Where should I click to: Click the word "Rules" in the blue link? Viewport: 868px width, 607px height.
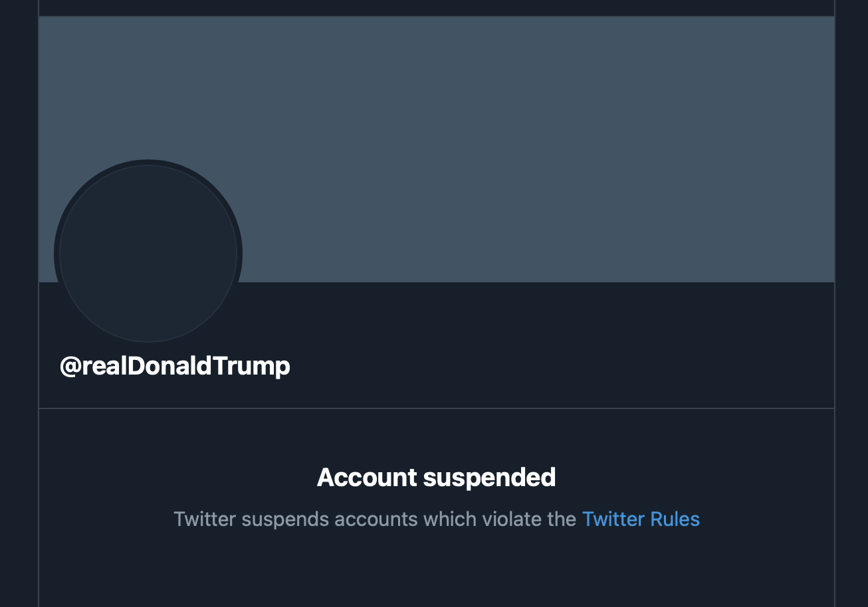pos(675,519)
